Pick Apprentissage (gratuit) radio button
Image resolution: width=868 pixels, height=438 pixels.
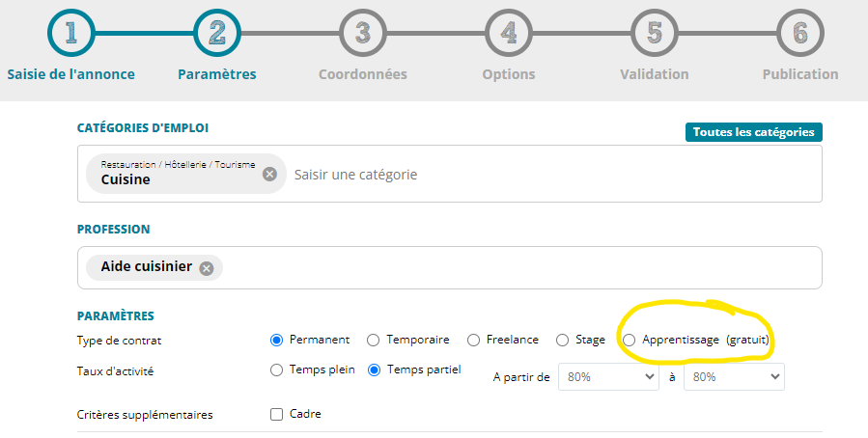pos(629,341)
